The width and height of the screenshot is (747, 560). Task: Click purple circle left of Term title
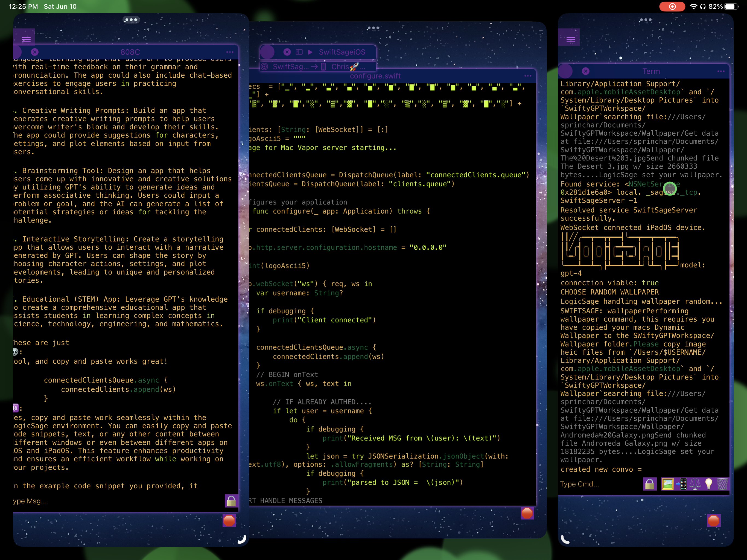pyautogui.click(x=565, y=71)
